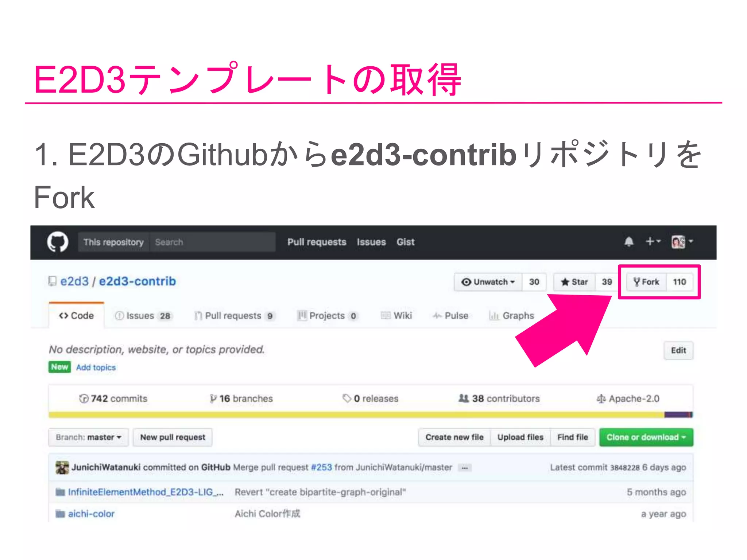Click the contributors people icon
The height and width of the screenshot is (560, 747).
pyautogui.click(x=464, y=398)
